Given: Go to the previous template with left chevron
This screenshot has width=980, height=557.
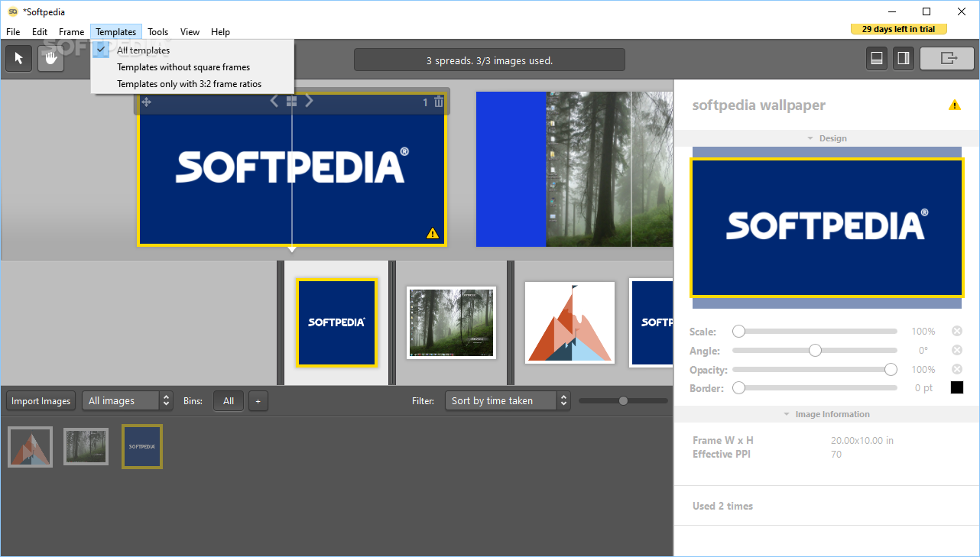Looking at the screenshot, I should [x=274, y=101].
